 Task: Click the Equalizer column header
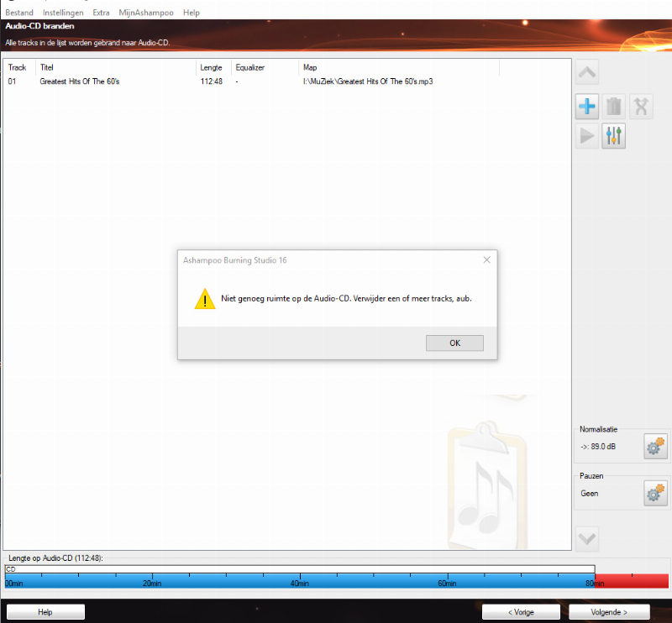coord(265,67)
